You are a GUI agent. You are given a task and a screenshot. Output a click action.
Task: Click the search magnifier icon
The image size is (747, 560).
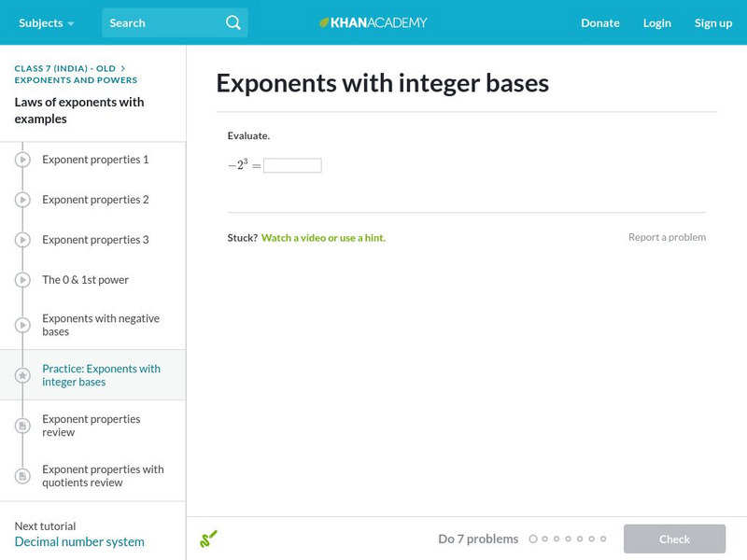click(x=233, y=22)
